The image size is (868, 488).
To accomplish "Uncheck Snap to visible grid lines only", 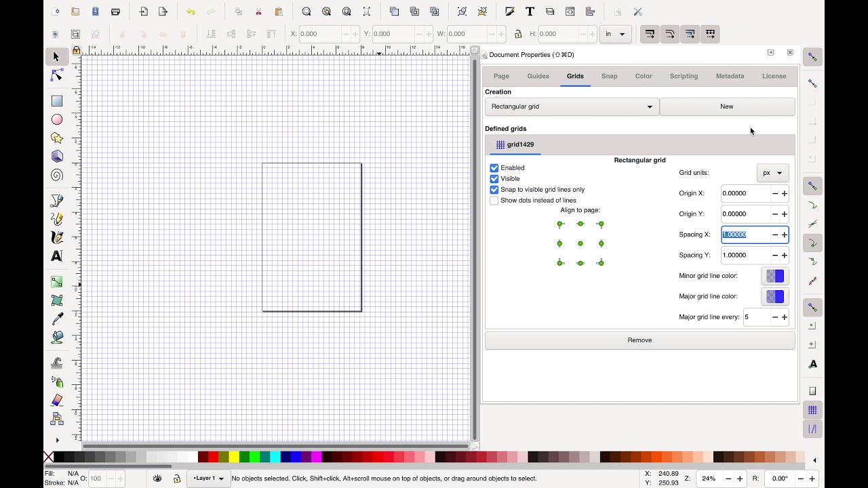I will [x=494, y=190].
